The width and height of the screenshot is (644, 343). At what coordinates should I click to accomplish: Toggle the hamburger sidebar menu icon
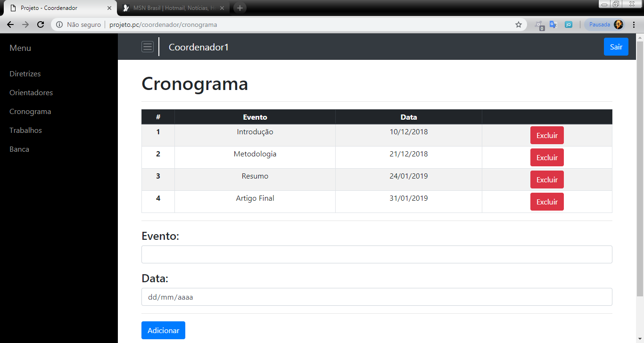coord(148,47)
